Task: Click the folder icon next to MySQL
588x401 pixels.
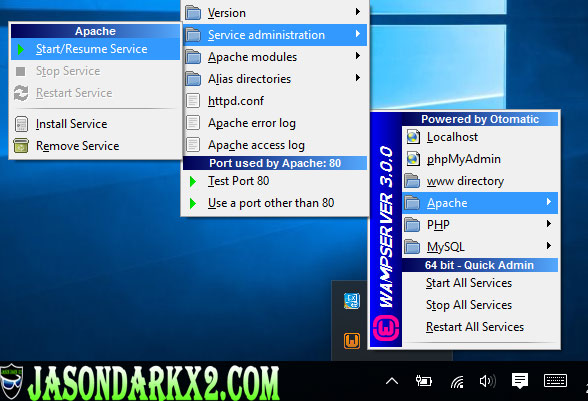Action: (412, 247)
